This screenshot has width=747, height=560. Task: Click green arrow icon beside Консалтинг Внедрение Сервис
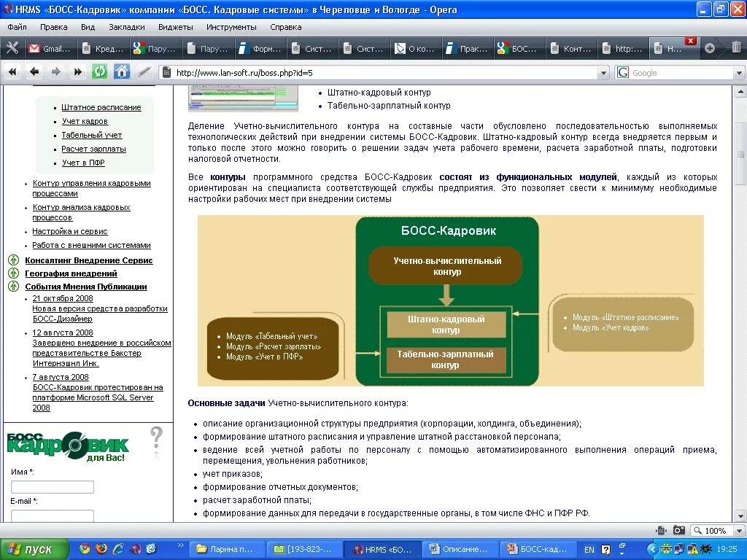click(13, 260)
